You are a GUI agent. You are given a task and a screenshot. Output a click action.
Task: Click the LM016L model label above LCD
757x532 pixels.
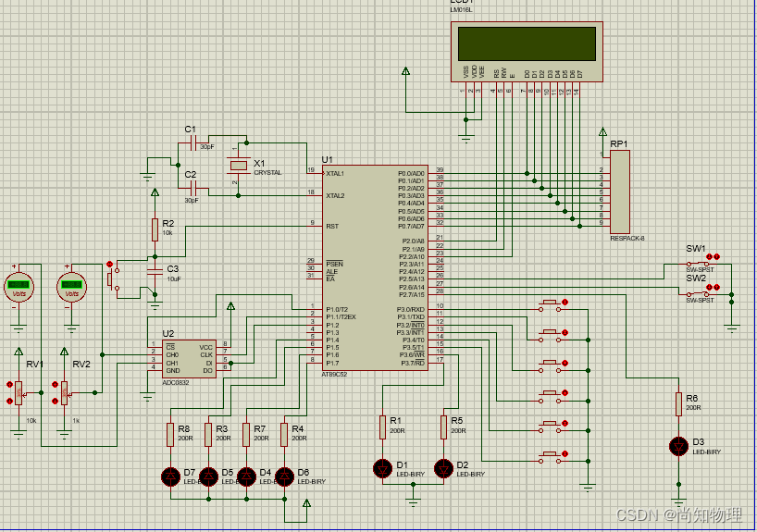(x=461, y=9)
